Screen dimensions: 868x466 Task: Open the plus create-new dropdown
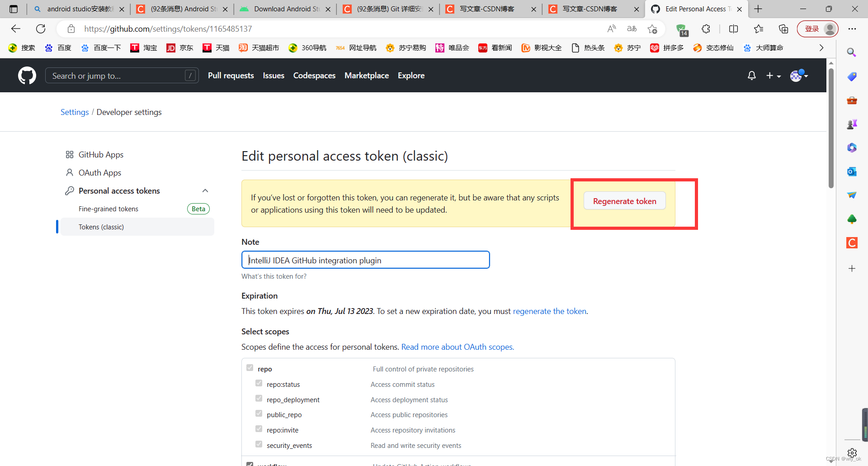(x=774, y=76)
